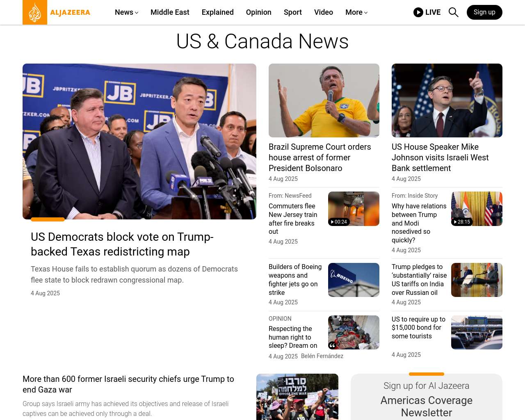Image resolution: width=525 pixels, height=420 pixels.
Task: Select the Sport menu item
Action: (292, 12)
